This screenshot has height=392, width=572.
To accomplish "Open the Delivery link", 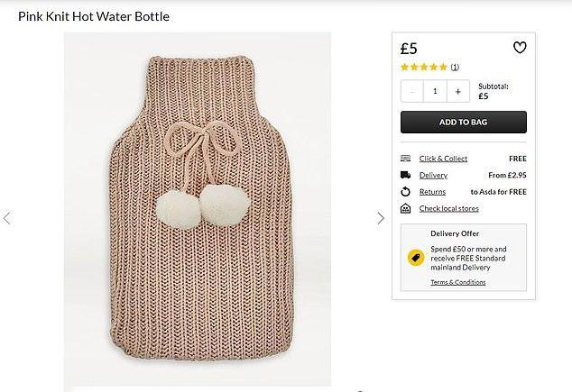I will tap(433, 175).
